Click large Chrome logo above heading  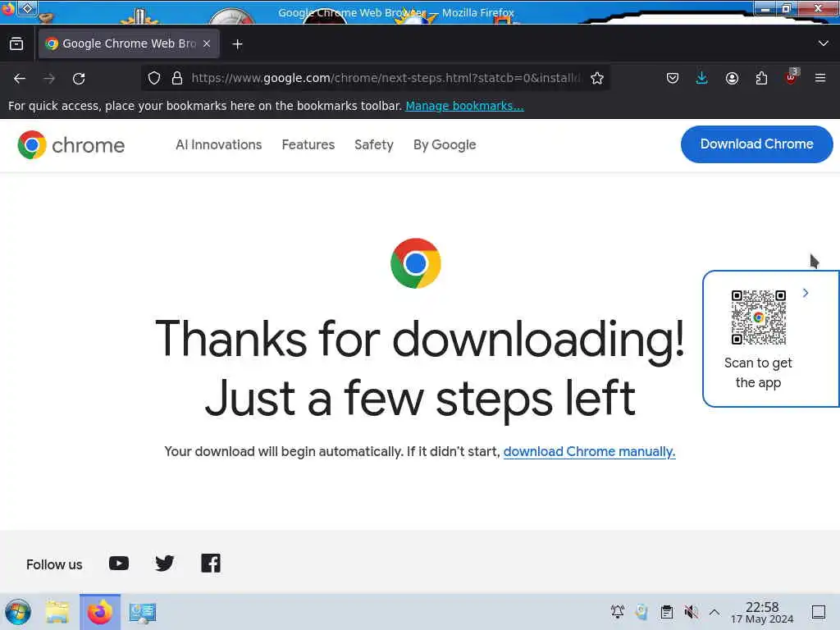[x=416, y=263]
